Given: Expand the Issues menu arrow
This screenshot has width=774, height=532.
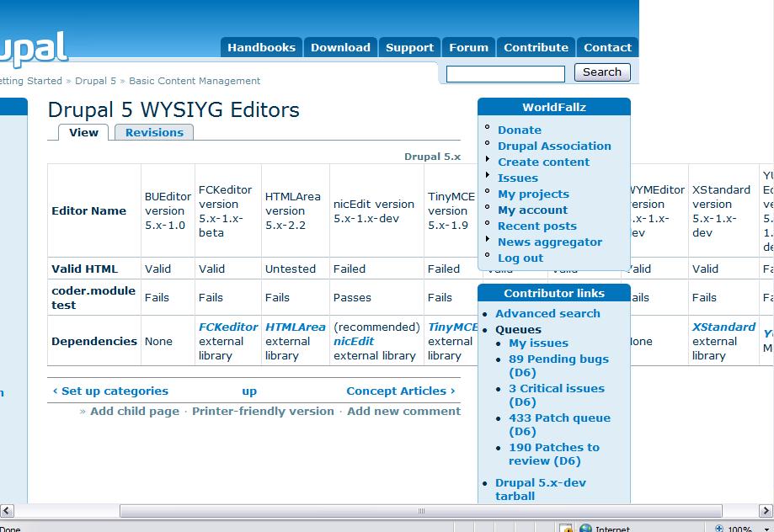Looking at the screenshot, I should (487, 175).
